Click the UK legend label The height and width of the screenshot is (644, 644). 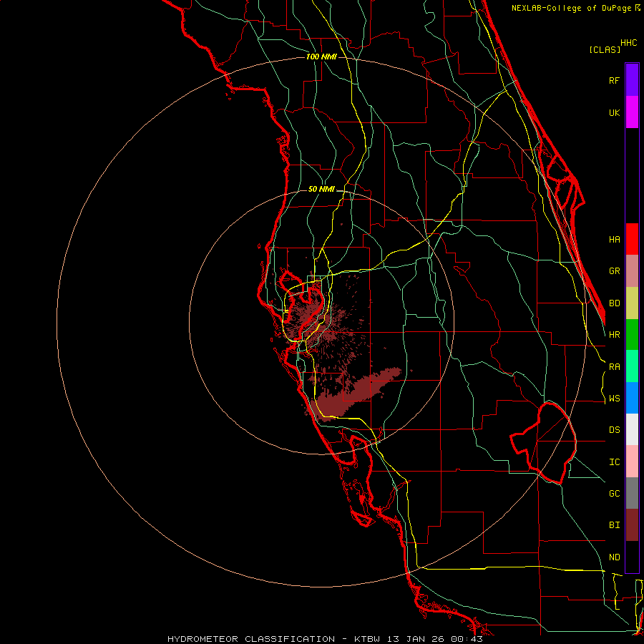pos(614,112)
